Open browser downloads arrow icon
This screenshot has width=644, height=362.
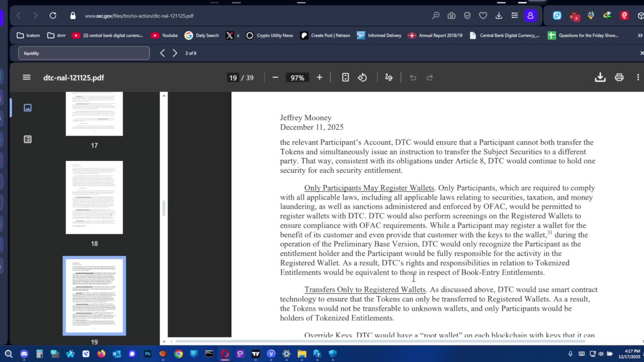499,16
